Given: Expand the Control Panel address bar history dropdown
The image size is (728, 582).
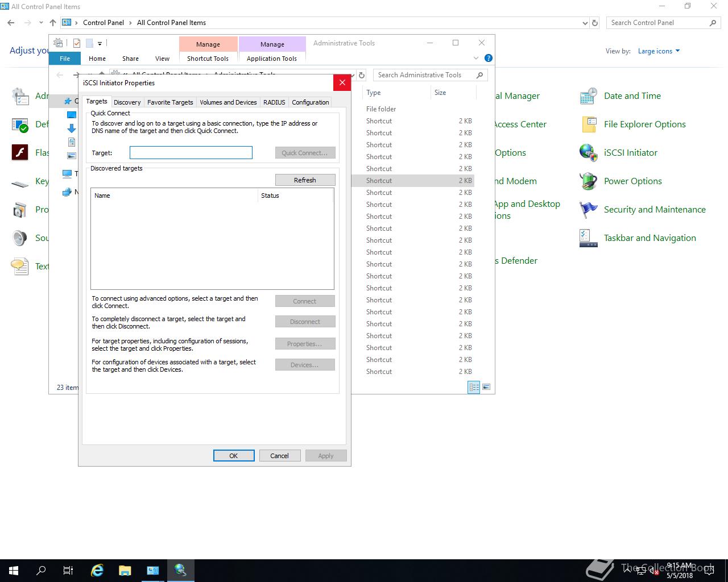Looking at the screenshot, I should (x=585, y=23).
